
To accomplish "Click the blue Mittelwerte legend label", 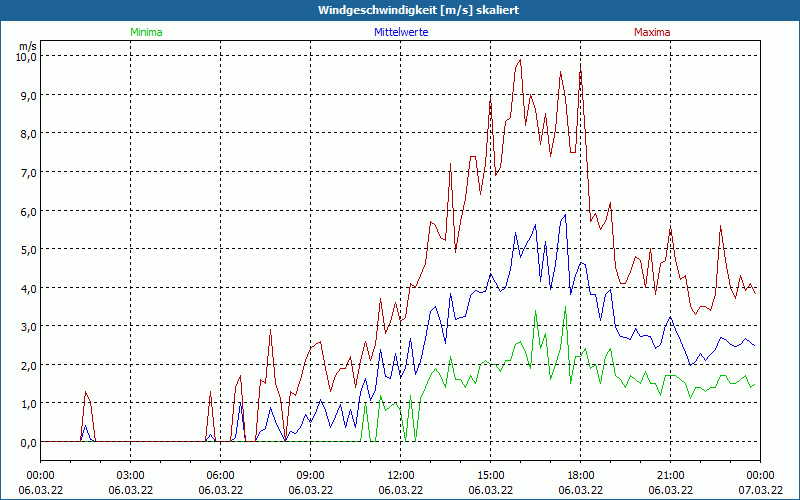I will click(x=400, y=32).
